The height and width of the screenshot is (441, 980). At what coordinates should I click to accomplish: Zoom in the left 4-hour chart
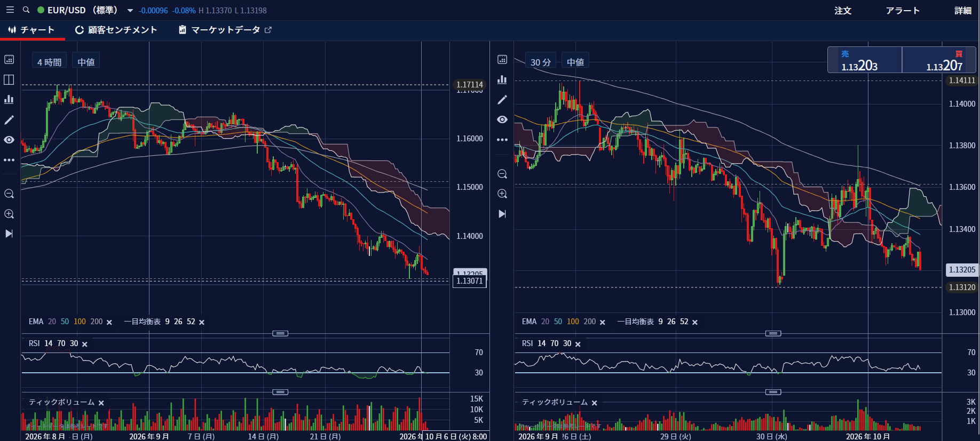(x=9, y=214)
